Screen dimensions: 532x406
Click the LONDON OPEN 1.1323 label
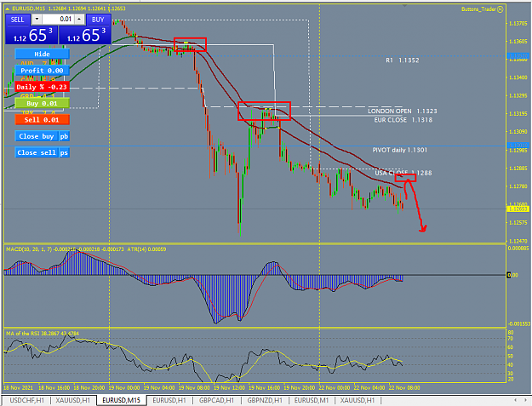[x=403, y=112]
